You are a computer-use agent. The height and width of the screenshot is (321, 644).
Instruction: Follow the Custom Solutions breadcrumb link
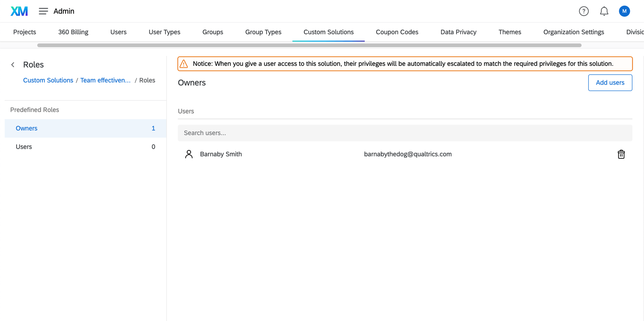(48, 80)
